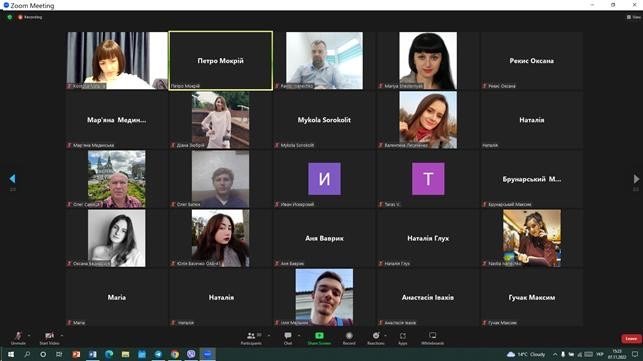Screen dimensions: 643x361
Task: Open the View layout menu
Action: (x=634, y=17)
